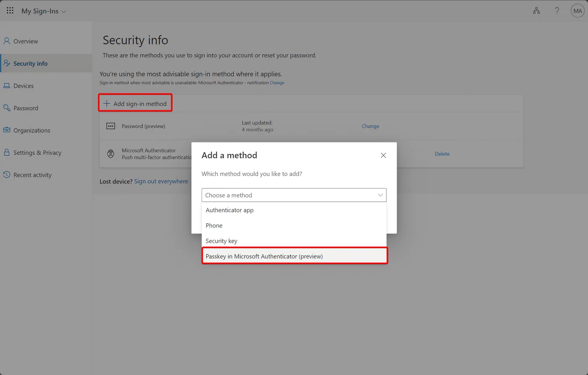The height and width of the screenshot is (375, 588).
Task: Select Phone from the method list
Action: (x=294, y=225)
